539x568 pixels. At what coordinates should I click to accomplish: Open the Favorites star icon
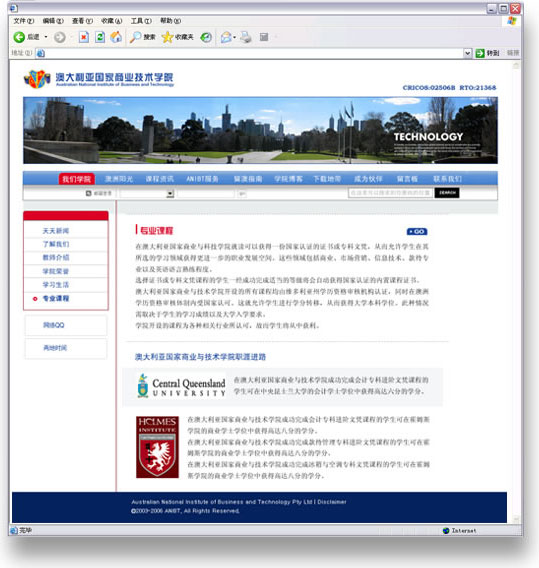[167, 37]
